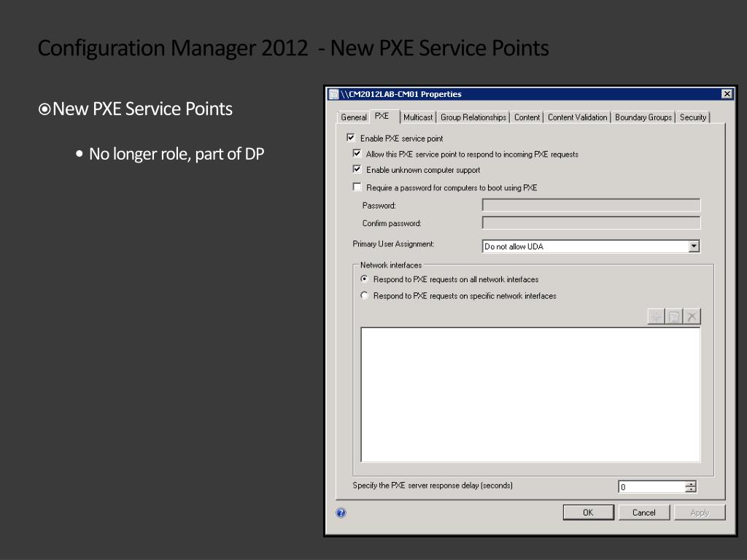Viewport: 747px width, 560px height.
Task: Open the Multicast tab
Action: (x=418, y=117)
